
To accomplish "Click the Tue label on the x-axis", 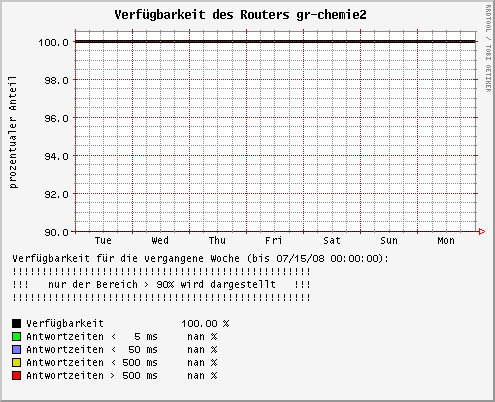I will tap(103, 241).
